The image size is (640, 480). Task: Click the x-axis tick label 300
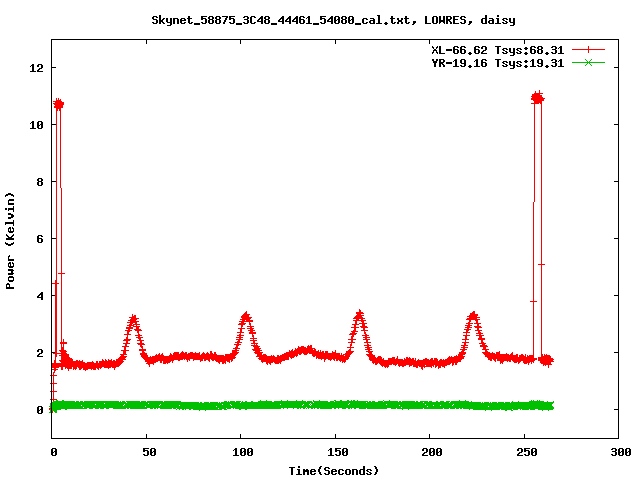[621, 452]
